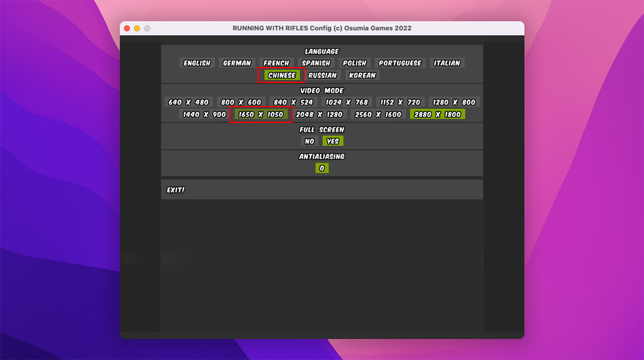Select German language option
The image size is (644, 360).
237,63
